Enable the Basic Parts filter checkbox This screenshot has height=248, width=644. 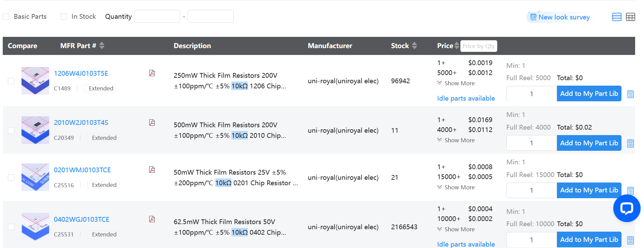(x=6, y=16)
